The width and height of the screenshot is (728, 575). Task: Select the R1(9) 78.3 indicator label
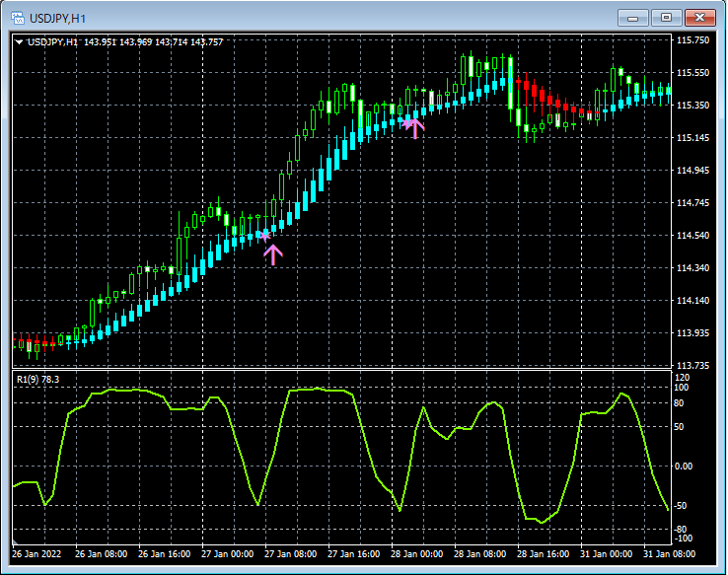[38, 379]
